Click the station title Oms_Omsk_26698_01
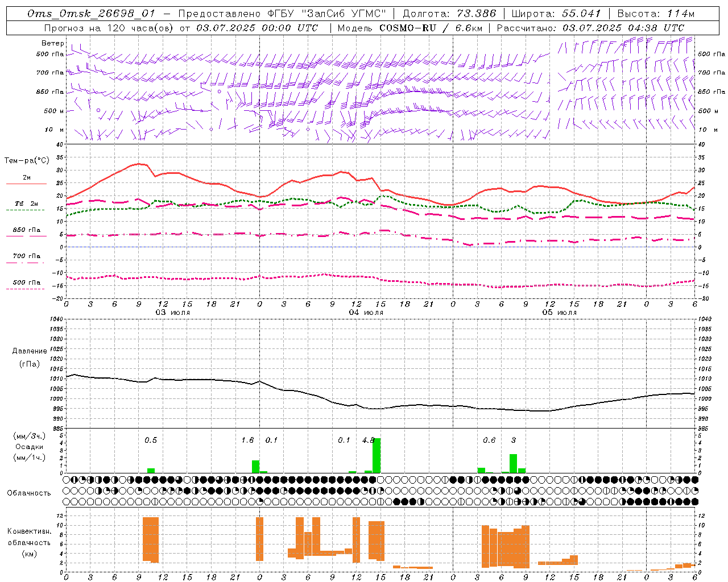 [x=91, y=14]
